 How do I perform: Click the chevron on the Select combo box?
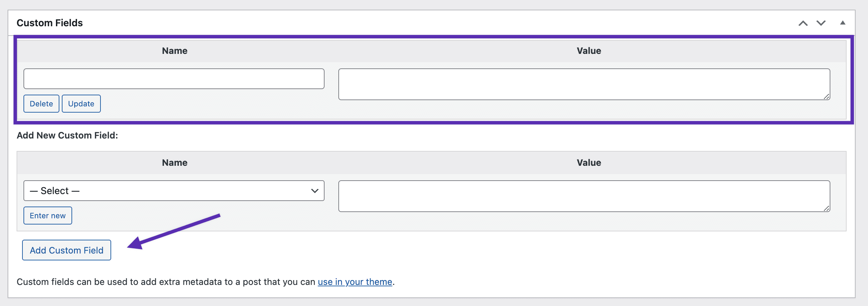(315, 190)
